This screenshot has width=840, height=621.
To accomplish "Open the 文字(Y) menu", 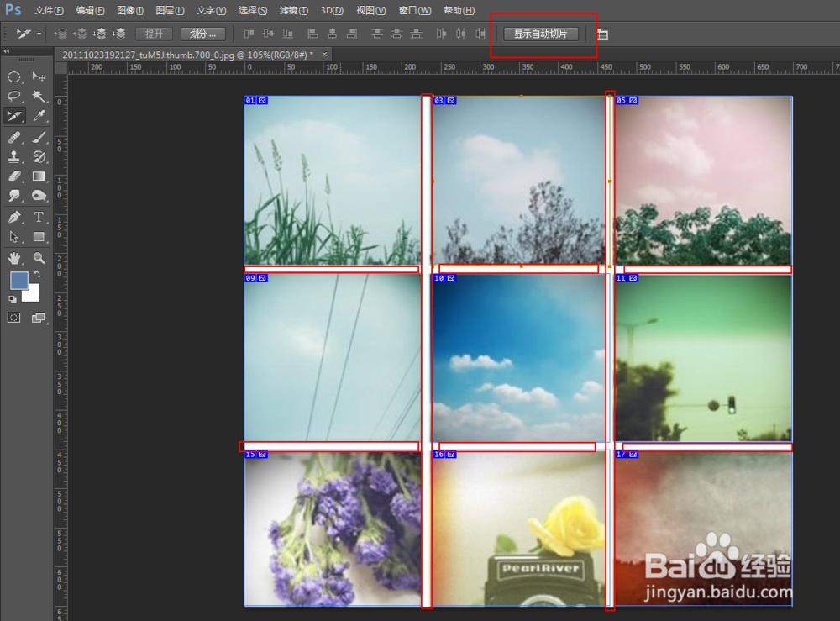I will [x=211, y=10].
